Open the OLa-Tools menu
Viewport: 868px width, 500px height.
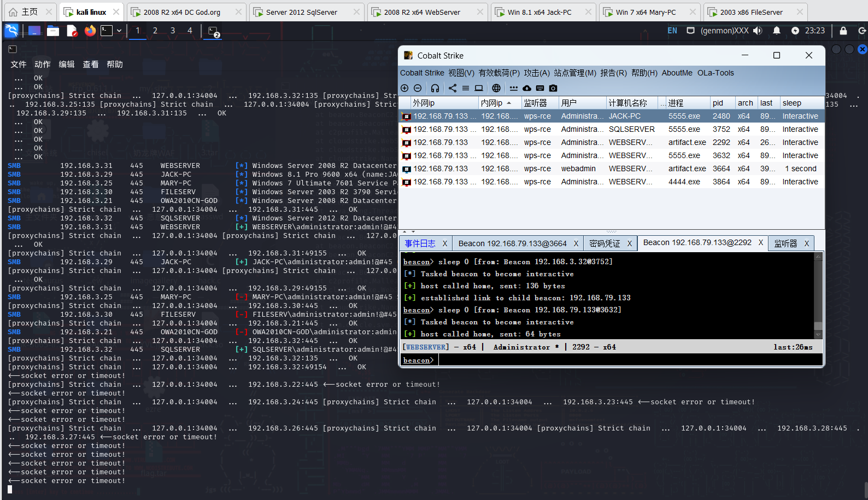pos(715,73)
